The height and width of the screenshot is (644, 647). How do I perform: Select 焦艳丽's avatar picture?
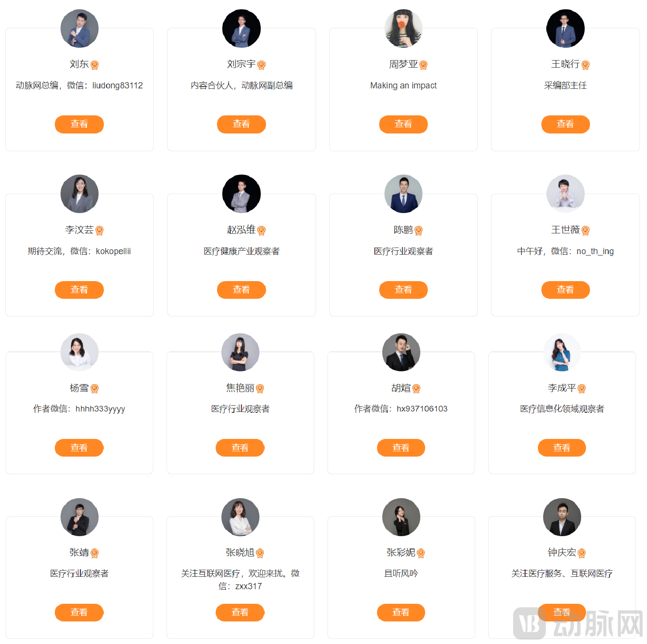click(240, 352)
